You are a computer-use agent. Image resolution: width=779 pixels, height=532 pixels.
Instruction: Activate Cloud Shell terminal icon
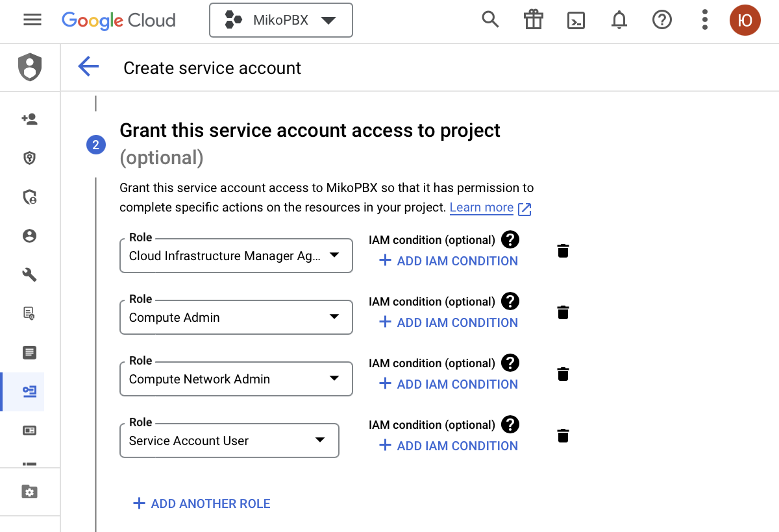(x=576, y=20)
